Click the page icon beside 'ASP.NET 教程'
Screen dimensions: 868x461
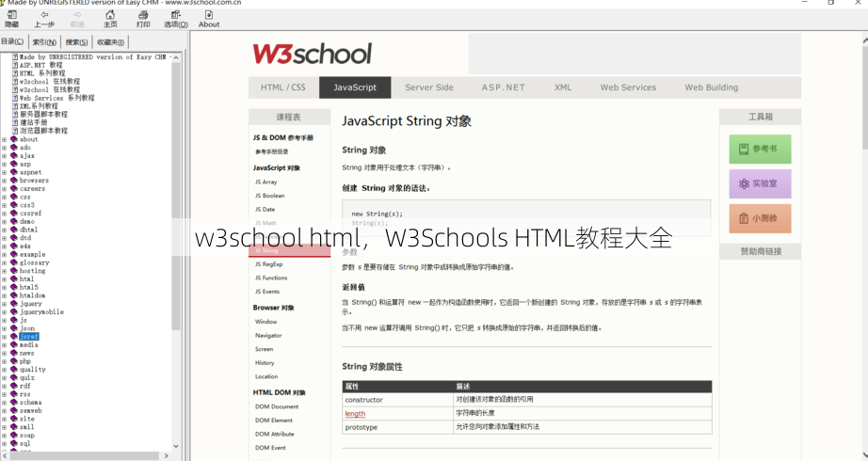point(15,65)
